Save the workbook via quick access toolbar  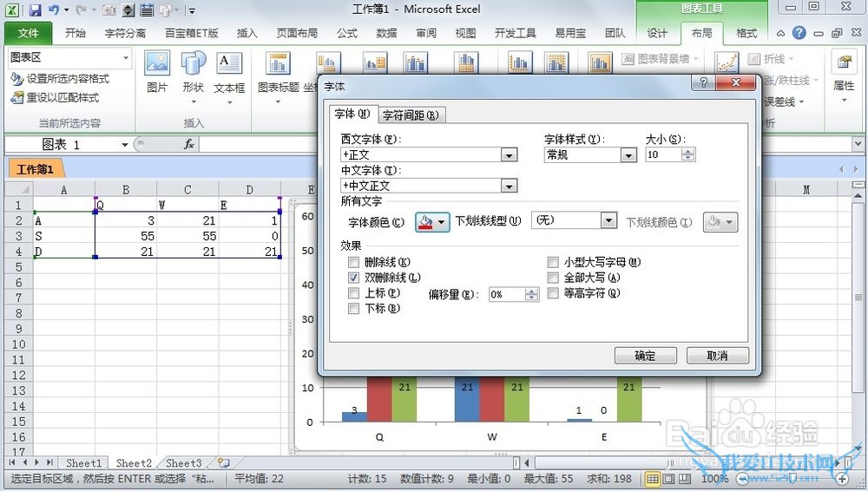tap(35, 10)
